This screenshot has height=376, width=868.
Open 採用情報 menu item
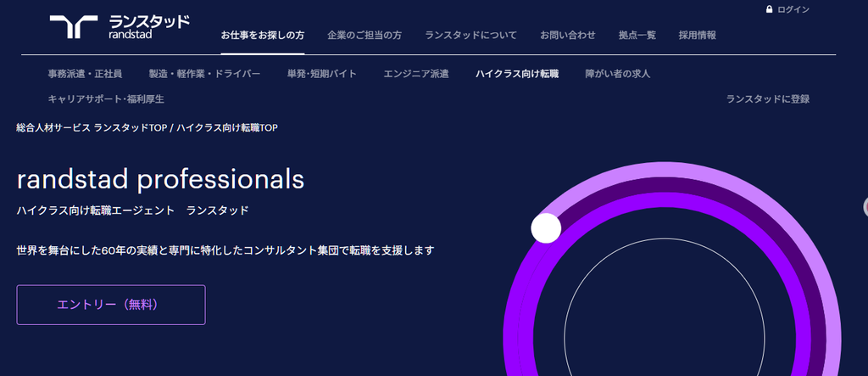click(697, 35)
